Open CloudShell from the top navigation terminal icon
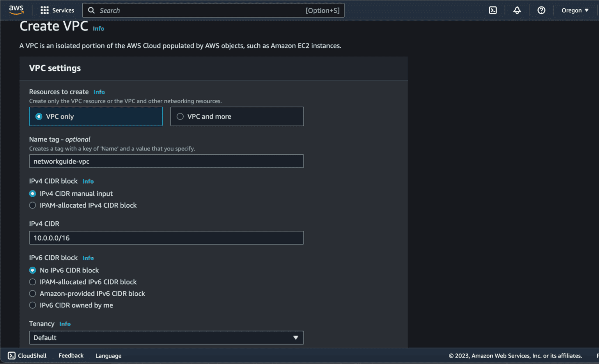This screenshot has width=599, height=364. click(493, 10)
